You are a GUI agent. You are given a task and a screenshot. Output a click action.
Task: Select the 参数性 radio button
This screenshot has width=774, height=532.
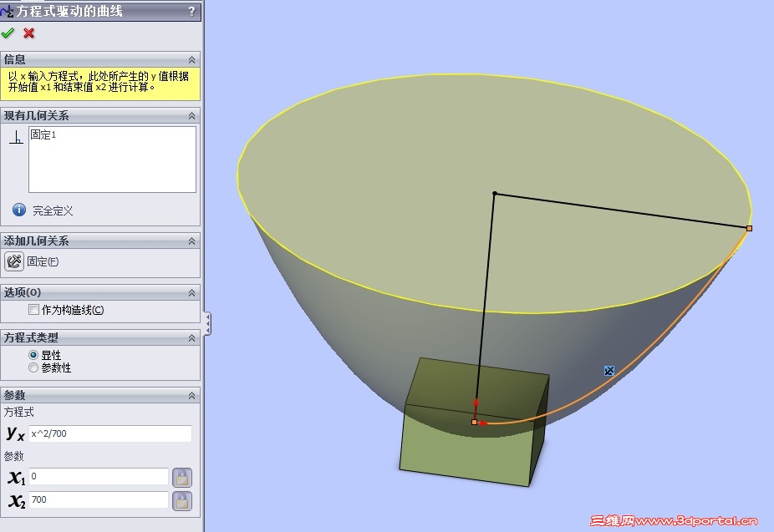click(33, 367)
